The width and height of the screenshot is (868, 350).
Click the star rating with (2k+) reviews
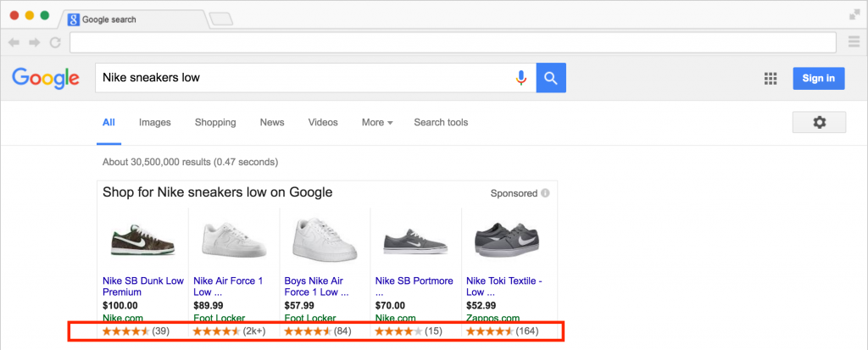(229, 331)
